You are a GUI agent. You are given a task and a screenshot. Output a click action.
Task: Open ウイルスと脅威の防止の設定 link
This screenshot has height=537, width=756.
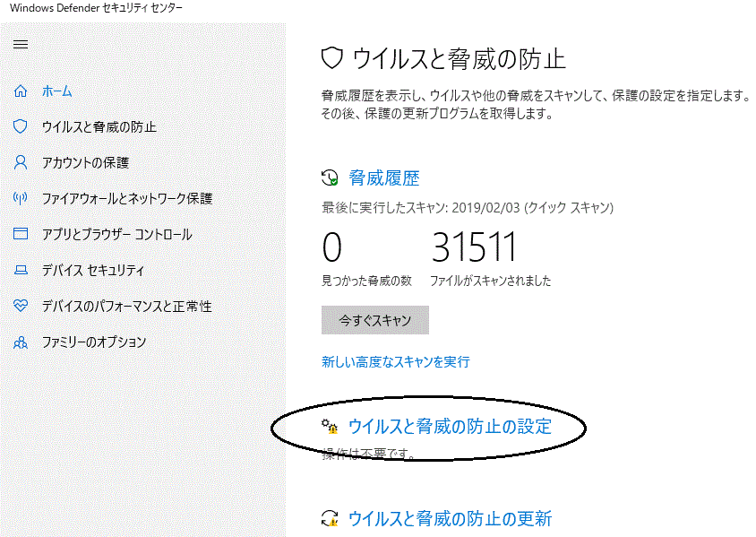(x=450, y=427)
